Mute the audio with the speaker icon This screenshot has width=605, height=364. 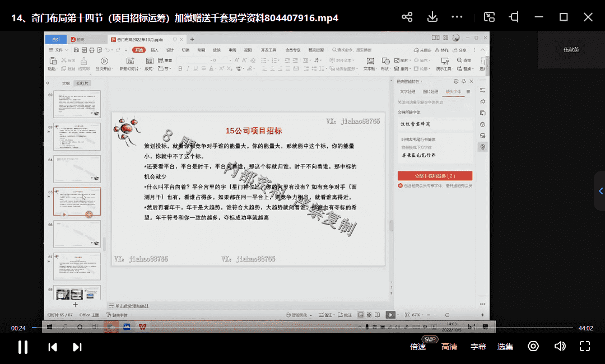pyautogui.click(x=560, y=346)
